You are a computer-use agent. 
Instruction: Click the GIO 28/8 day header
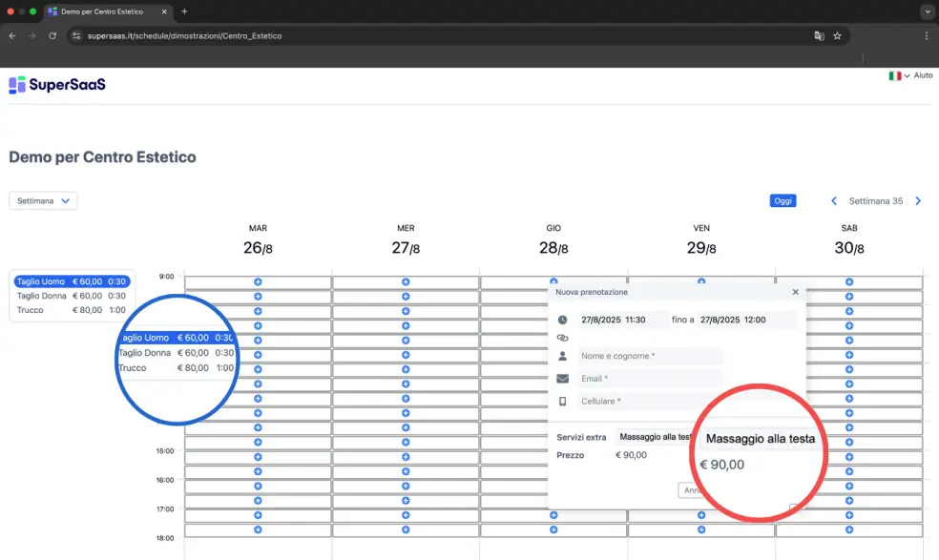coord(553,240)
